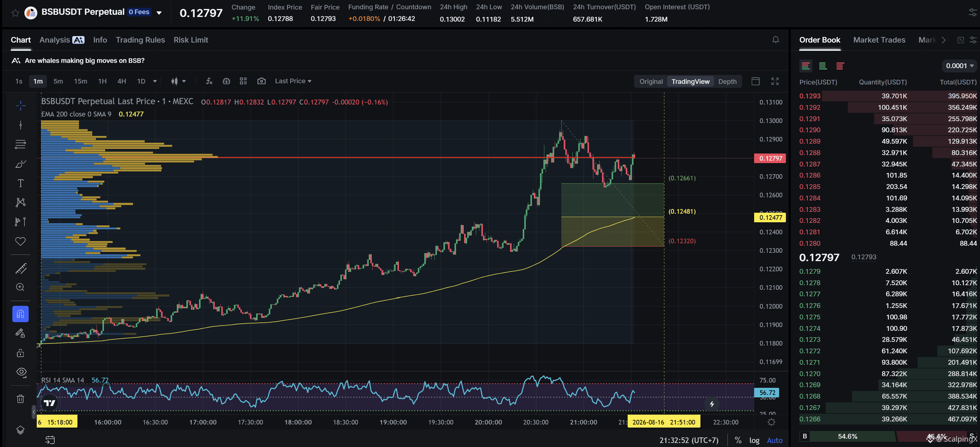This screenshot has height=447, width=980.
Task: Open the object tree layers icon
Action: (21, 430)
